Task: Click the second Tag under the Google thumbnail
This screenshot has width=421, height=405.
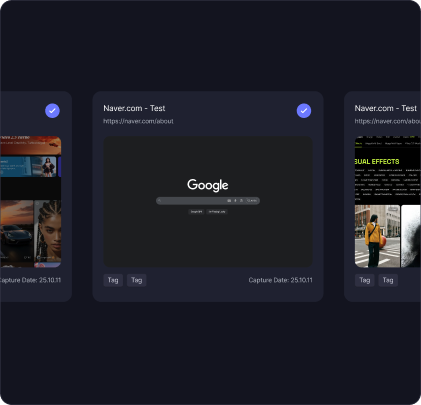Action: click(x=137, y=280)
